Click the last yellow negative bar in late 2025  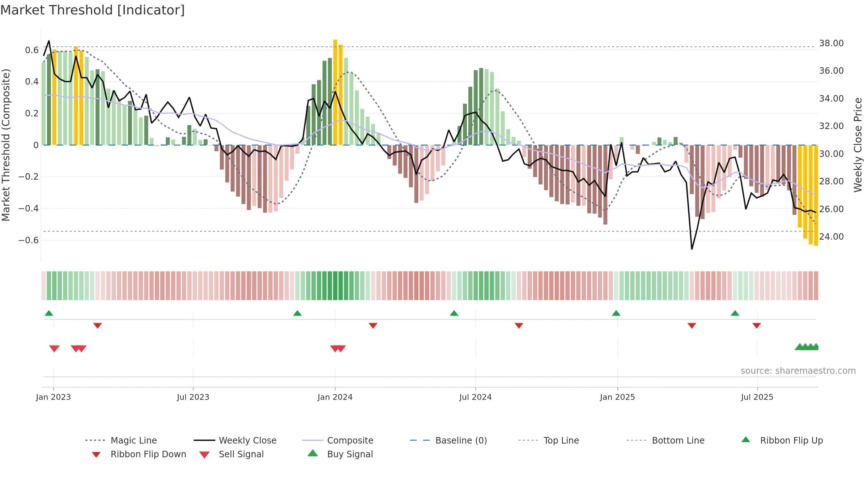coord(816,196)
